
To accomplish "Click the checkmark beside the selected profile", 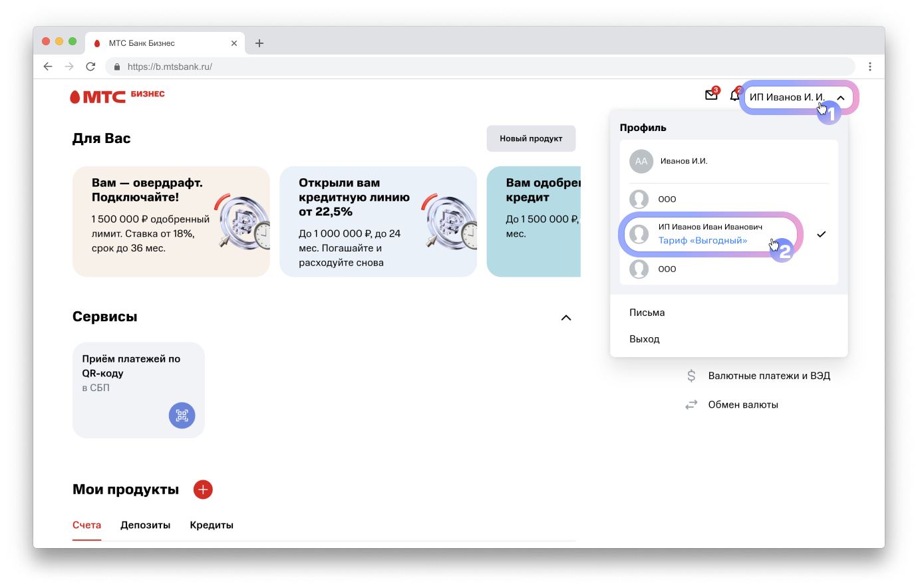I will (x=822, y=234).
